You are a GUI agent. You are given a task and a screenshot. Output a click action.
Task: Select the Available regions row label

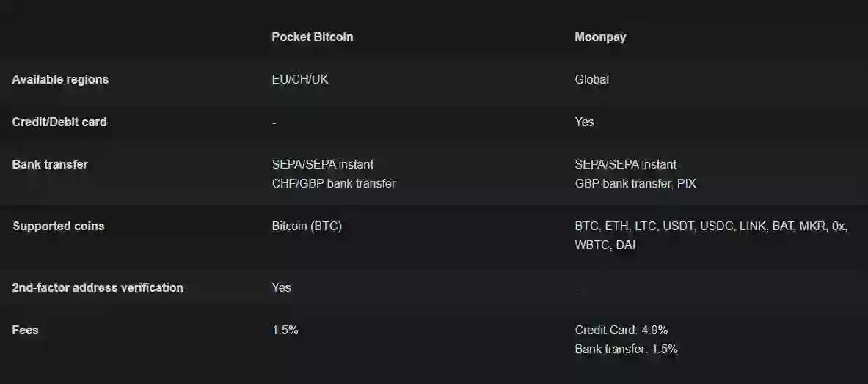click(60, 79)
